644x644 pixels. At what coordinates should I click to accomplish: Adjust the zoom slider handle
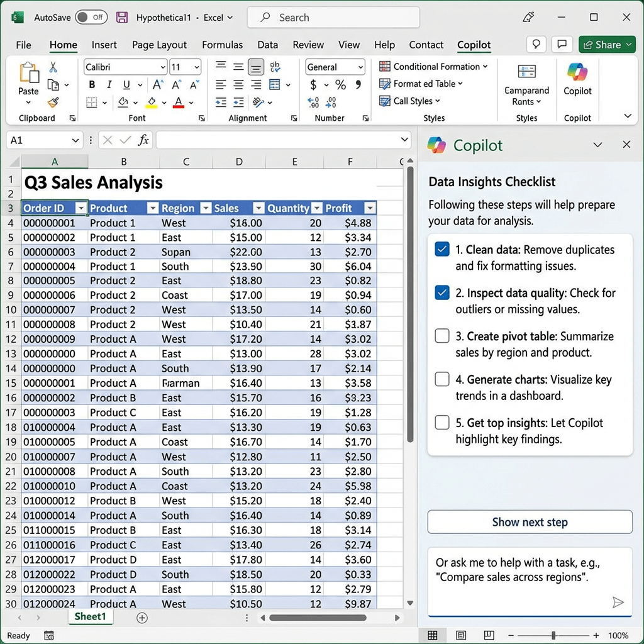(553, 635)
